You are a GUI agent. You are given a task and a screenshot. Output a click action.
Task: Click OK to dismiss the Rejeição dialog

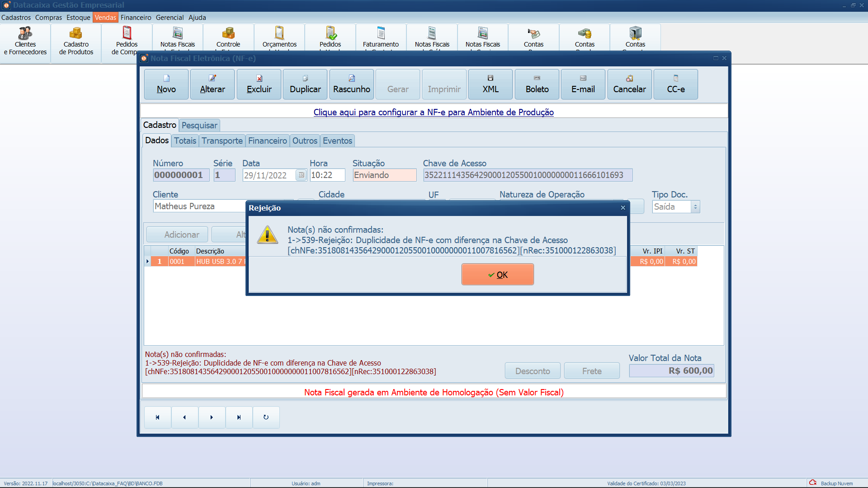coord(497,275)
